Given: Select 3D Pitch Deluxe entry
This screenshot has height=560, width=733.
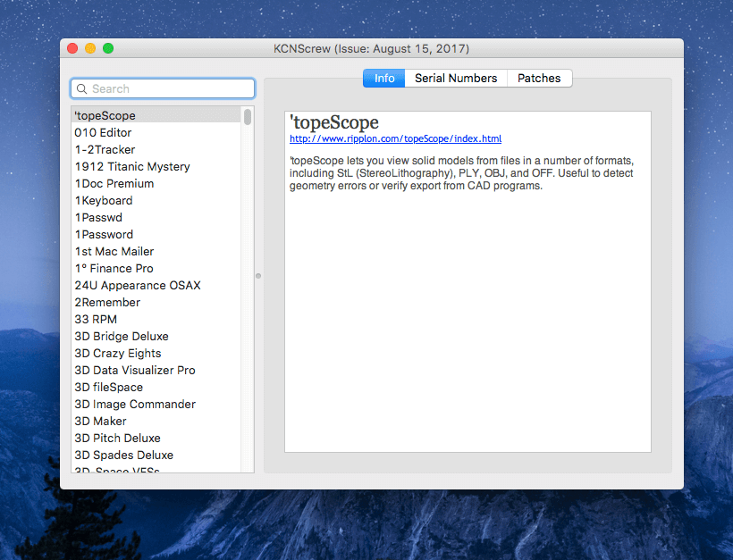Looking at the screenshot, I should coord(156,439).
